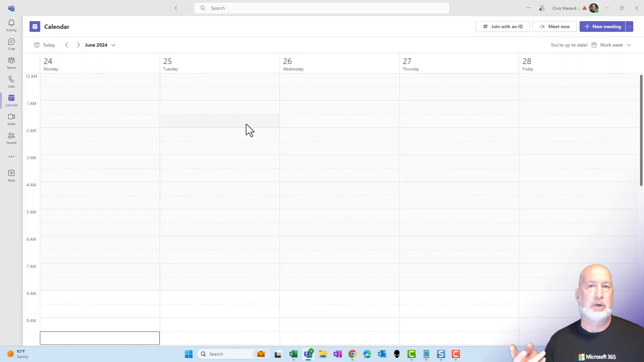Screen dimensions: 644x362
Task: Click the Microsoft Search bar
Action: click(322, 8)
